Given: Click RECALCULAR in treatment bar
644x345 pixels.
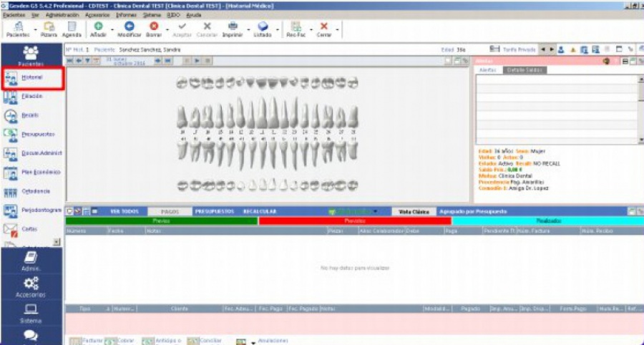Looking at the screenshot, I should pyautogui.click(x=260, y=212).
